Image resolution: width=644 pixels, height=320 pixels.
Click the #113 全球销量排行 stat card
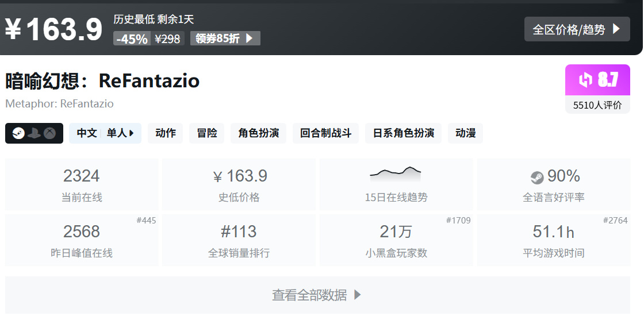(239, 240)
